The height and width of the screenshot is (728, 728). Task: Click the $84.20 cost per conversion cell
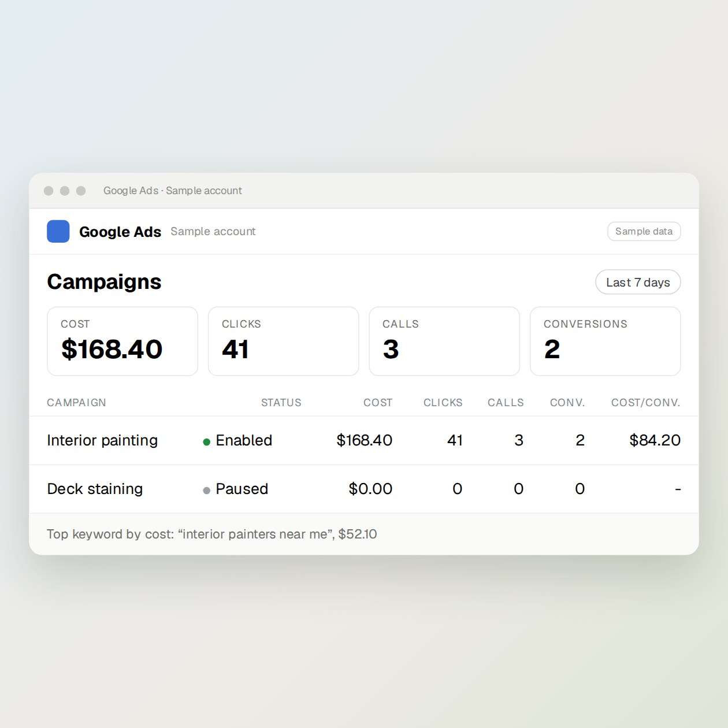tap(655, 440)
